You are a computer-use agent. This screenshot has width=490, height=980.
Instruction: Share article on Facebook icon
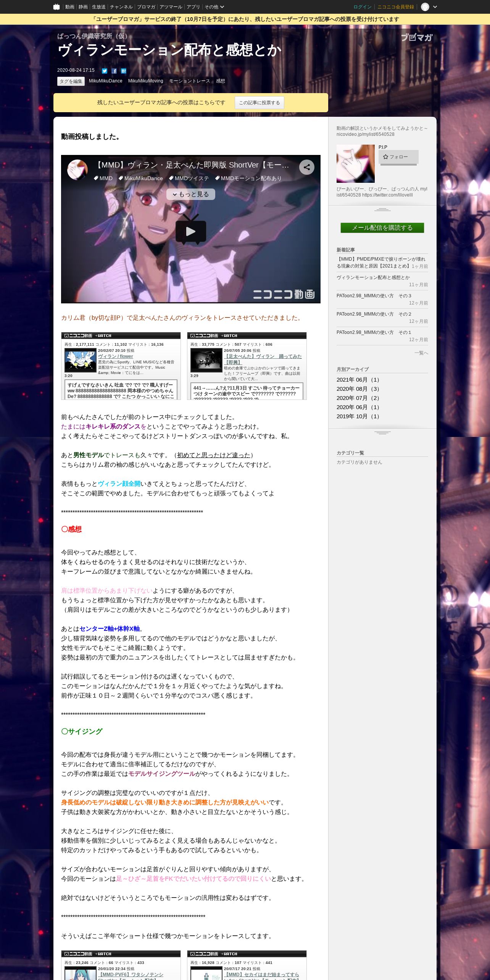click(114, 71)
